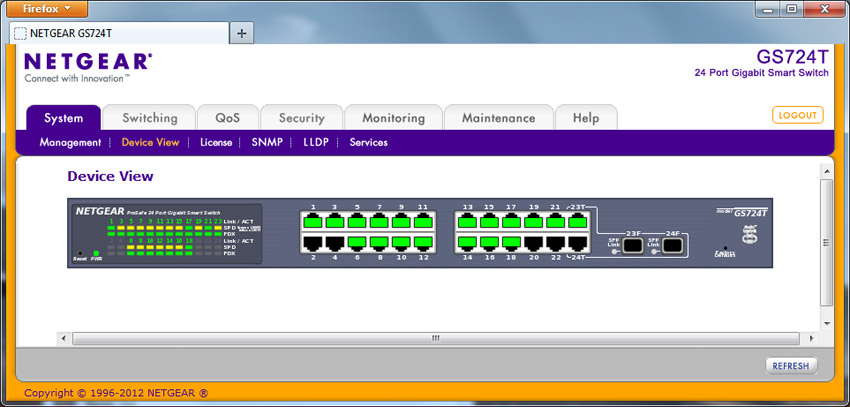Click horizontal scrollbar left arrow

pos(63,339)
